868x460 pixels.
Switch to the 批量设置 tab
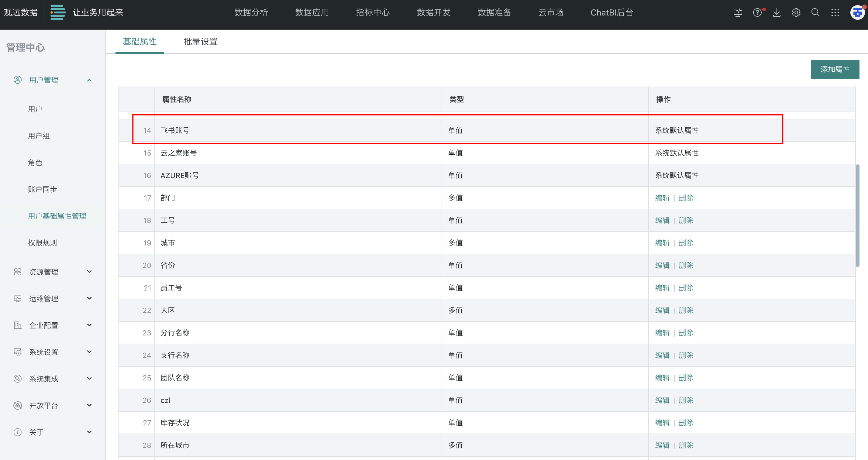coord(200,42)
